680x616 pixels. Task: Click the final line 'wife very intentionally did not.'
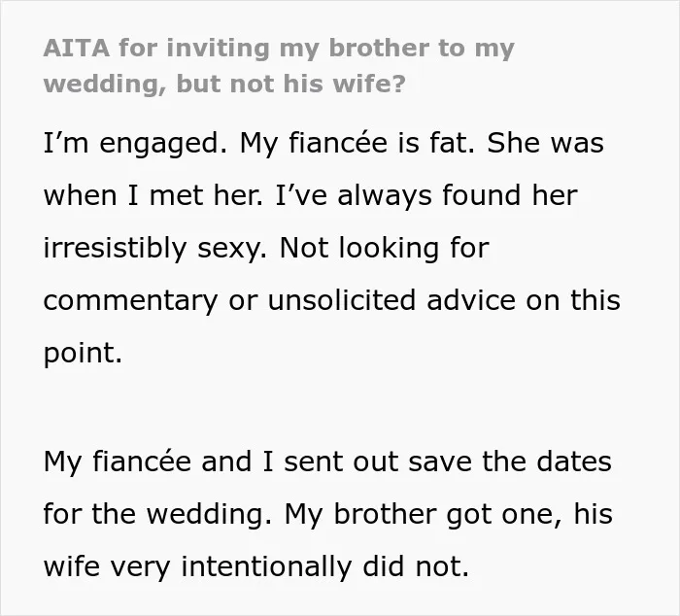click(x=256, y=567)
